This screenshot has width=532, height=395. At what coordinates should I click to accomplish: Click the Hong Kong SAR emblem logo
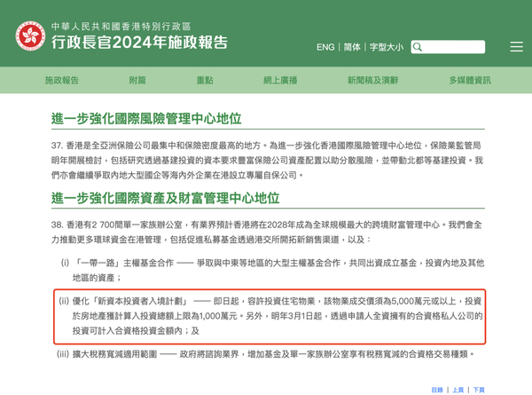point(30,36)
